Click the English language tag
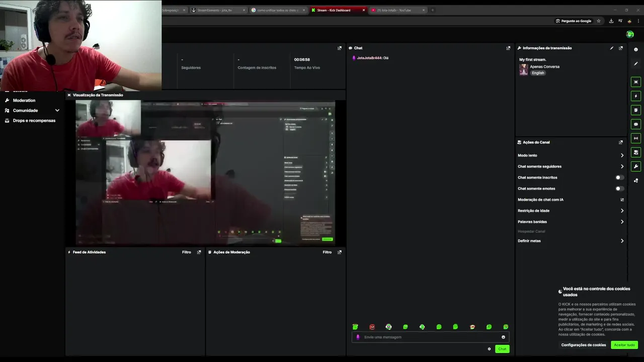The image size is (644, 362). click(538, 73)
